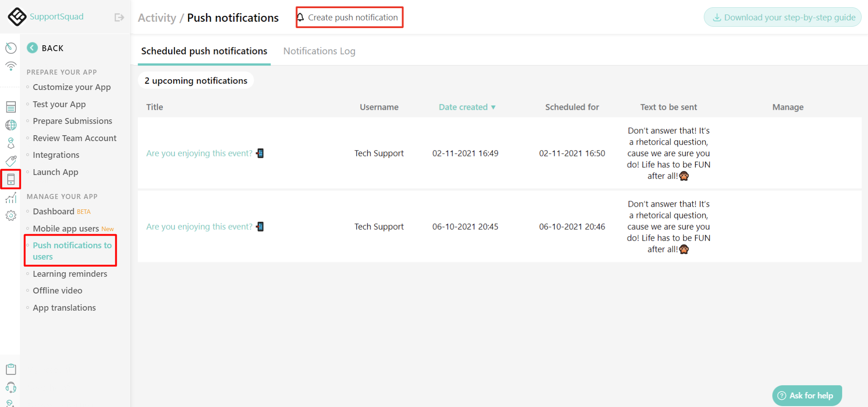Open the analytics chart icon in sidebar
Viewport: 868px width, 407px height.
(10, 198)
